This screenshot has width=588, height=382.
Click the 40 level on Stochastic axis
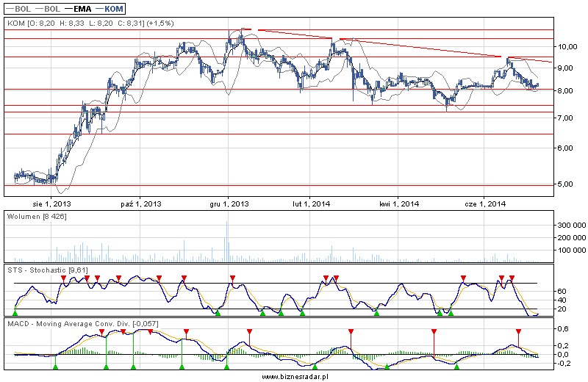[x=562, y=300]
